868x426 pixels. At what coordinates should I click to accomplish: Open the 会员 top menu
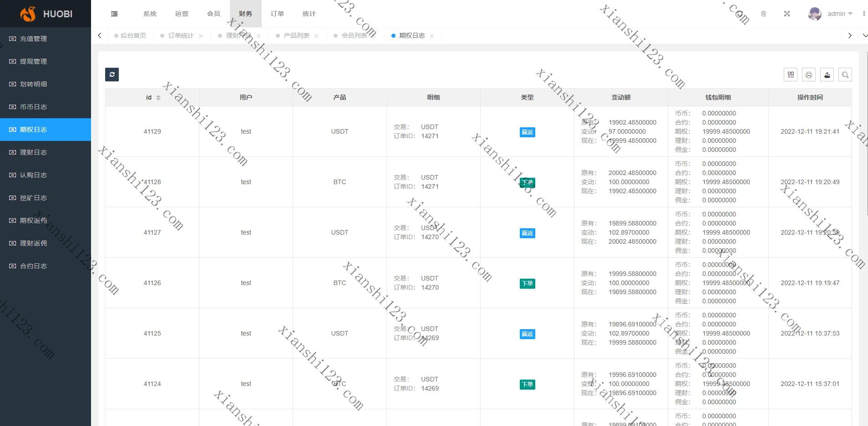pyautogui.click(x=213, y=14)
